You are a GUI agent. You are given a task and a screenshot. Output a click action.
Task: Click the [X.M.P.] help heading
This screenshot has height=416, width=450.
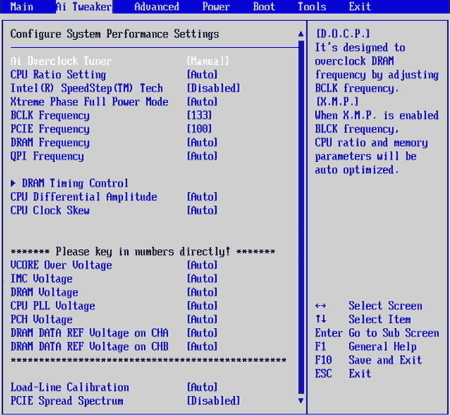(337, 102)
